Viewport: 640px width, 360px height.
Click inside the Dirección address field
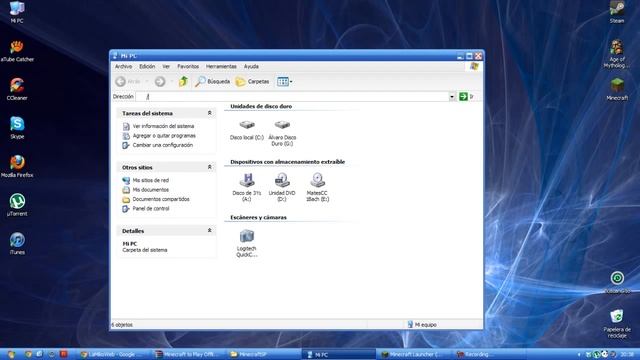coord(292,97)
